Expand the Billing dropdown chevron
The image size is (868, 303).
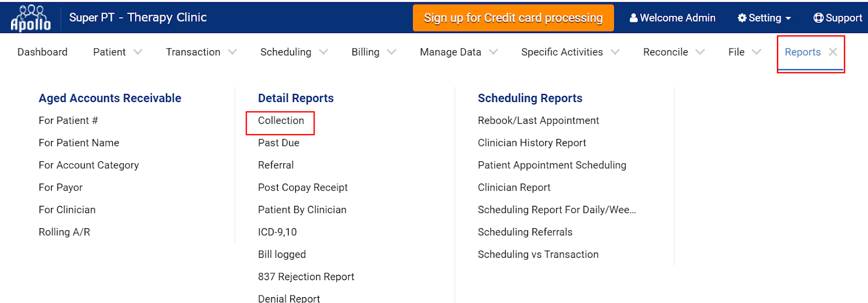392,52
